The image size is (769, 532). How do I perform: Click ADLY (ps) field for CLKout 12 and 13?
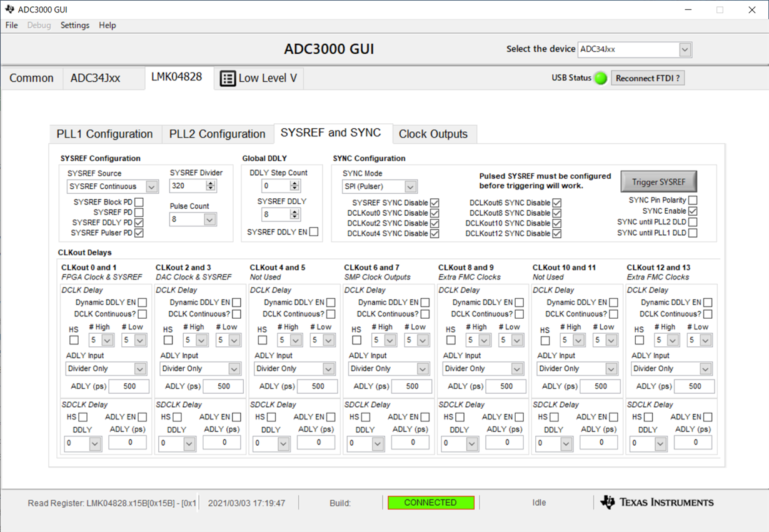[x=695, y=386]
